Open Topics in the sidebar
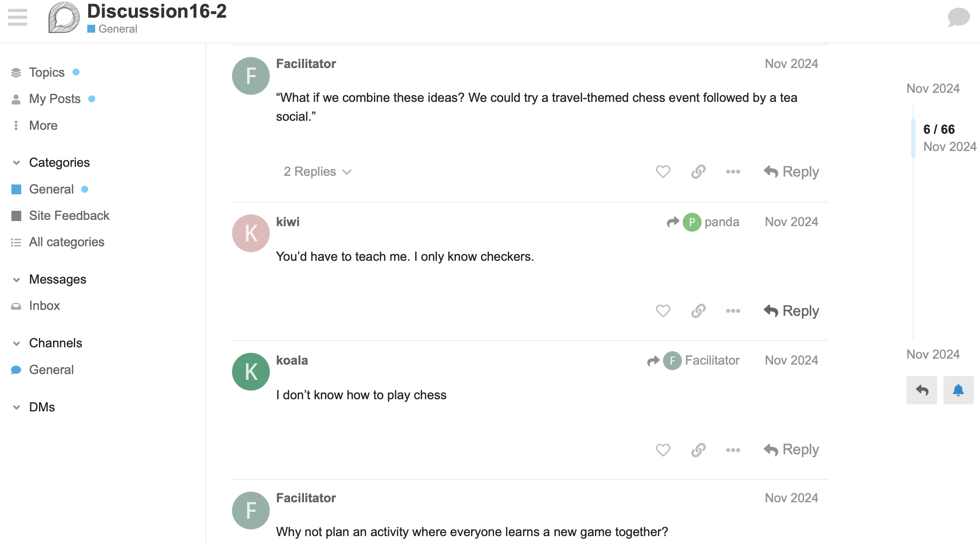Screen dimensions: 980x542 (x=46, y=72)
